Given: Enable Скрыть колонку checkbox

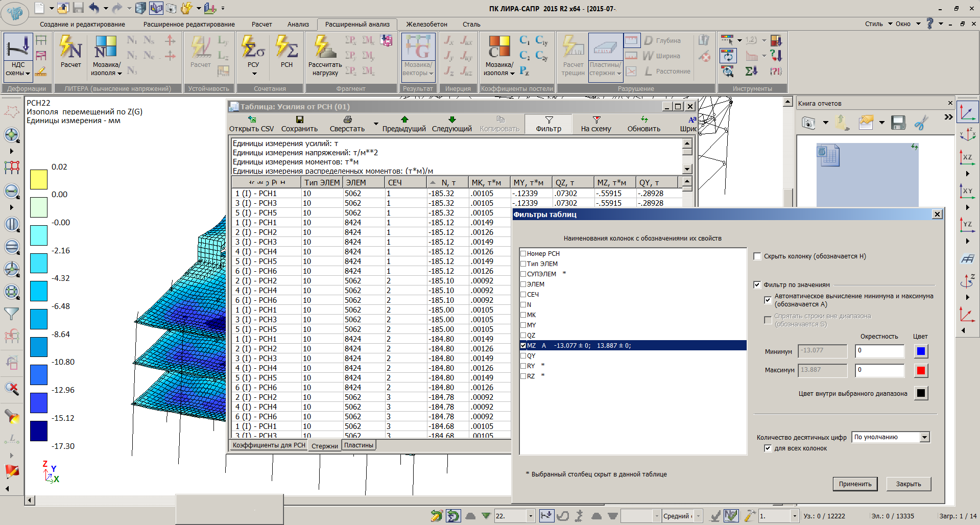Looking at the screenshot, I should pos(757,256).
